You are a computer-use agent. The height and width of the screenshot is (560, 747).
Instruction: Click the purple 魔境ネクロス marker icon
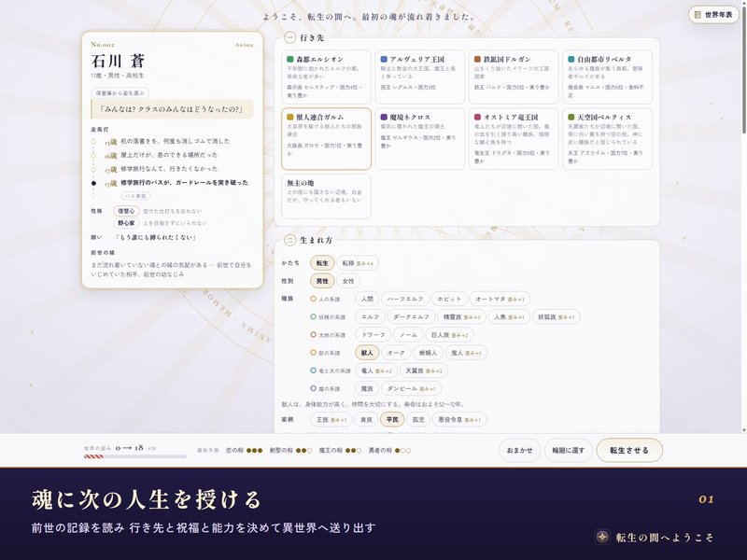point(384,117)
